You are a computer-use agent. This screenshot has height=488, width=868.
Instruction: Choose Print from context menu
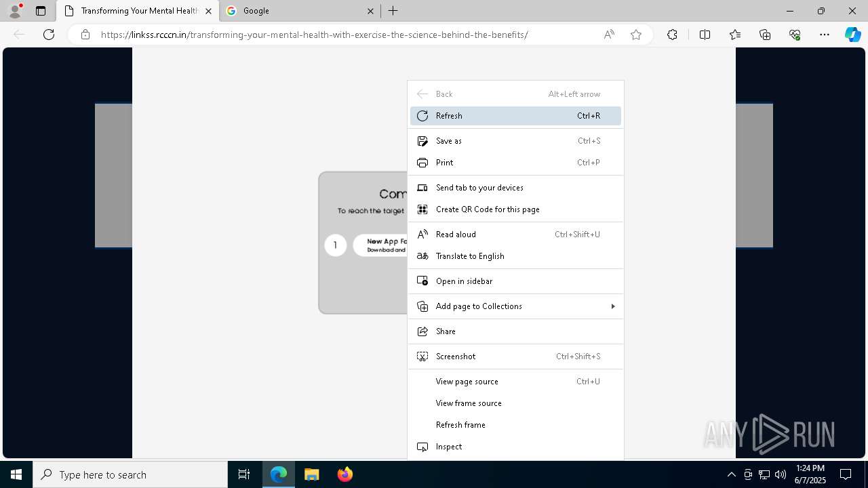(515, 163)
